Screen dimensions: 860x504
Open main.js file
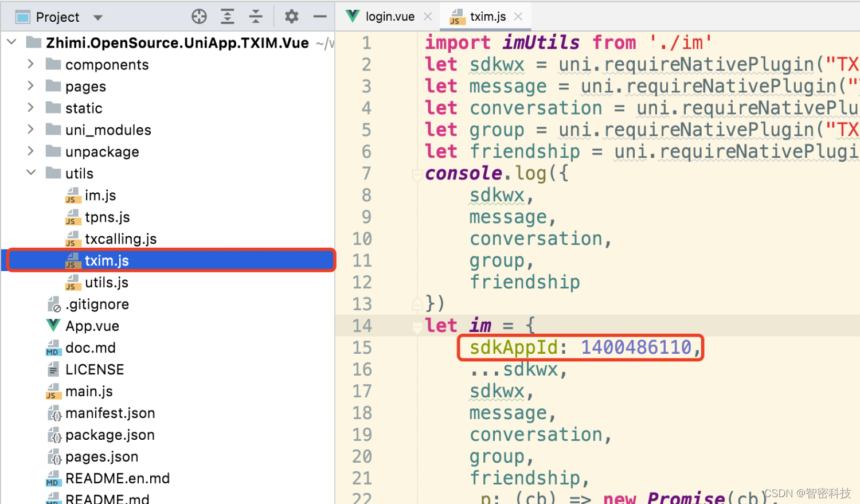[89, 392]
